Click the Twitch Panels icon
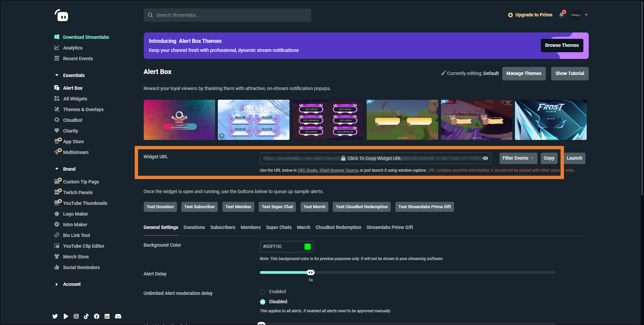 [x=58, y=192]
